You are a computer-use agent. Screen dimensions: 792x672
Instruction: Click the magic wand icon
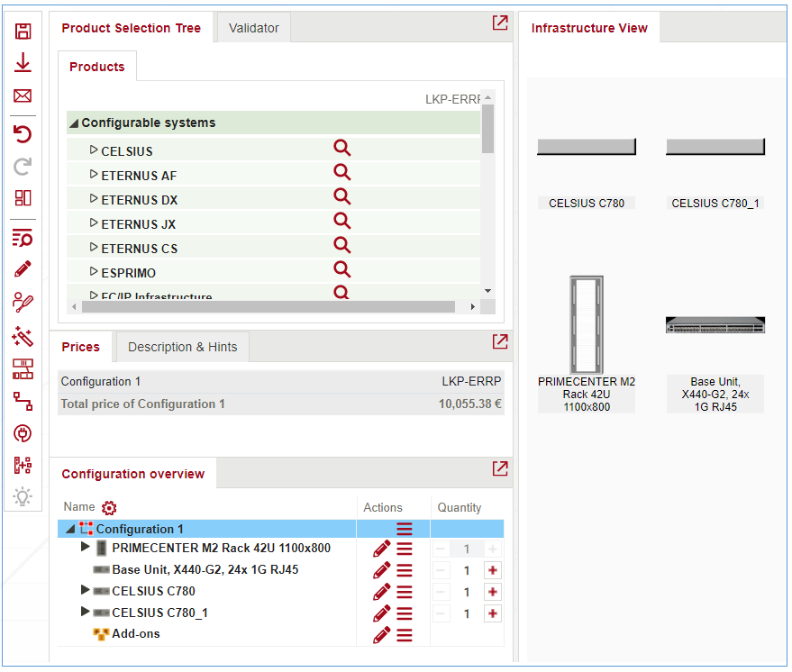pyautogui.click(x=23, y=336)
